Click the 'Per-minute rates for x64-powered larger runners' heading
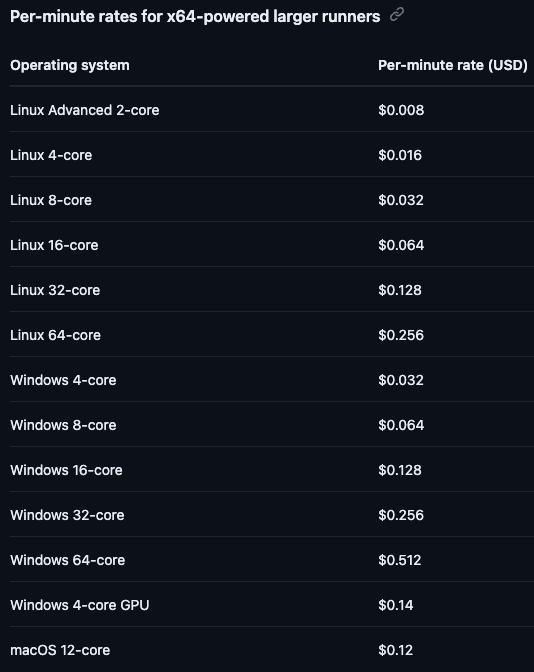 point(195,17)
